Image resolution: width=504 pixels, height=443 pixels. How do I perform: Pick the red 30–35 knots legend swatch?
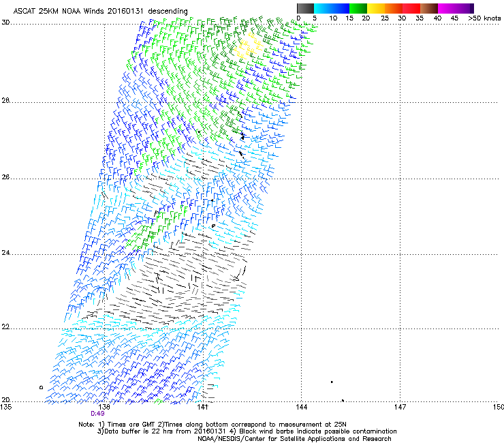coord(411,8)
